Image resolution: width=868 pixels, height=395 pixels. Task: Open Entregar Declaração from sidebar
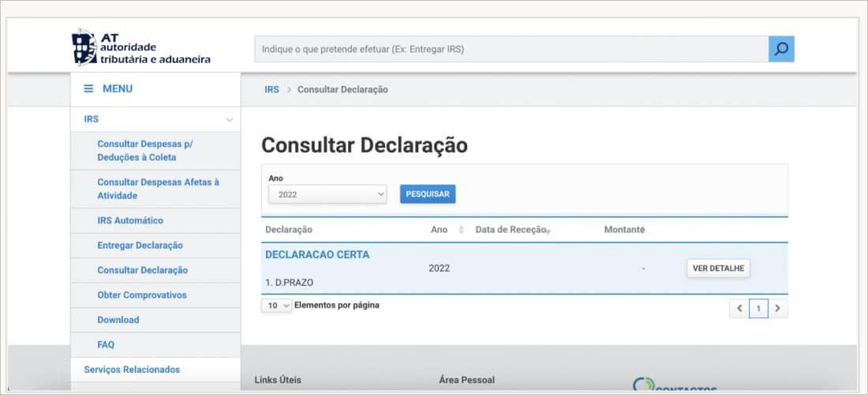click(140, 246)
